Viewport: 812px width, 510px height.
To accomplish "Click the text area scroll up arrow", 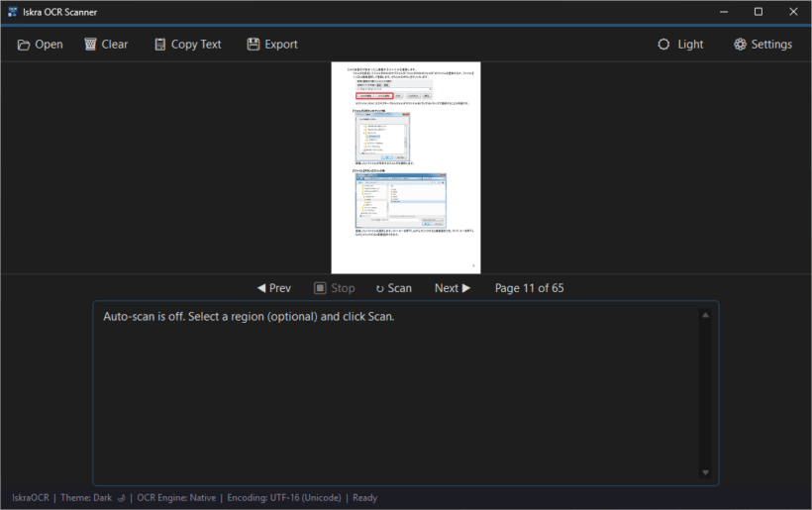I will pos(705,315).
